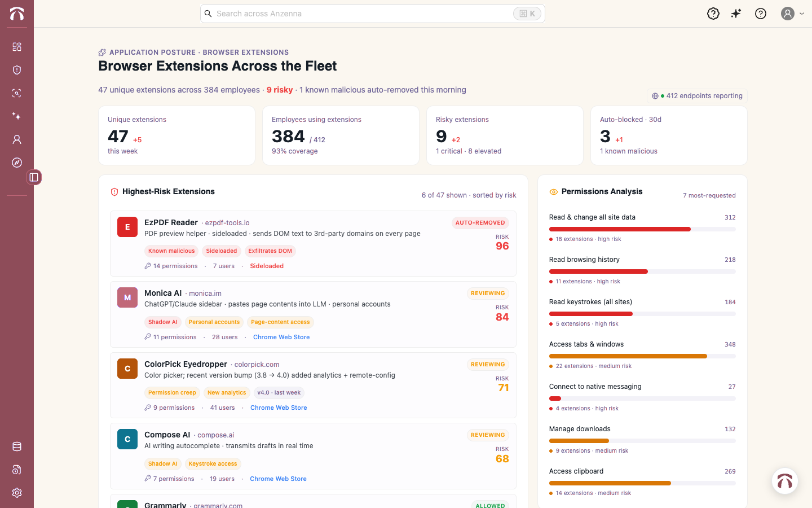
Task: Click the "sorted by risk" label
Action: pos(495,195)
